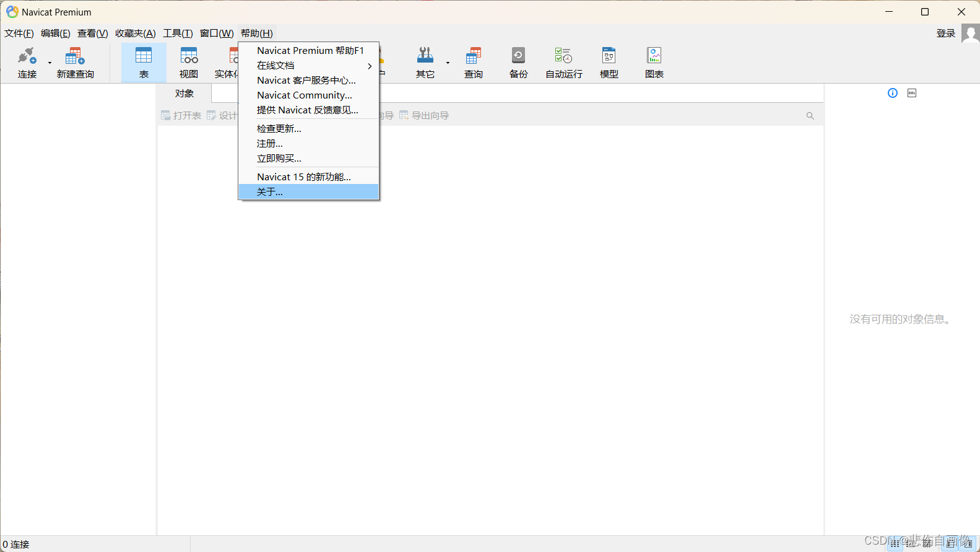Screen dimensions: 980x552
Task: Close the 帮助(H) help menu
Action: tap(257, 33)
